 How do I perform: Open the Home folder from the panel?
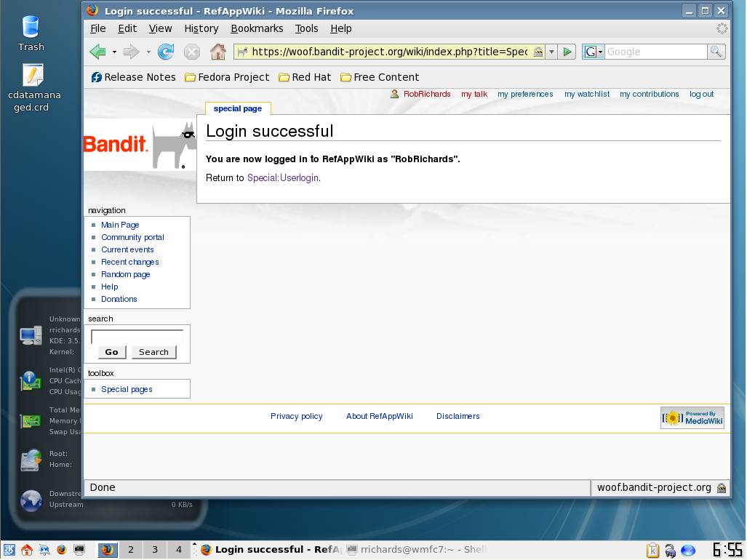click(x=27, y=550)
